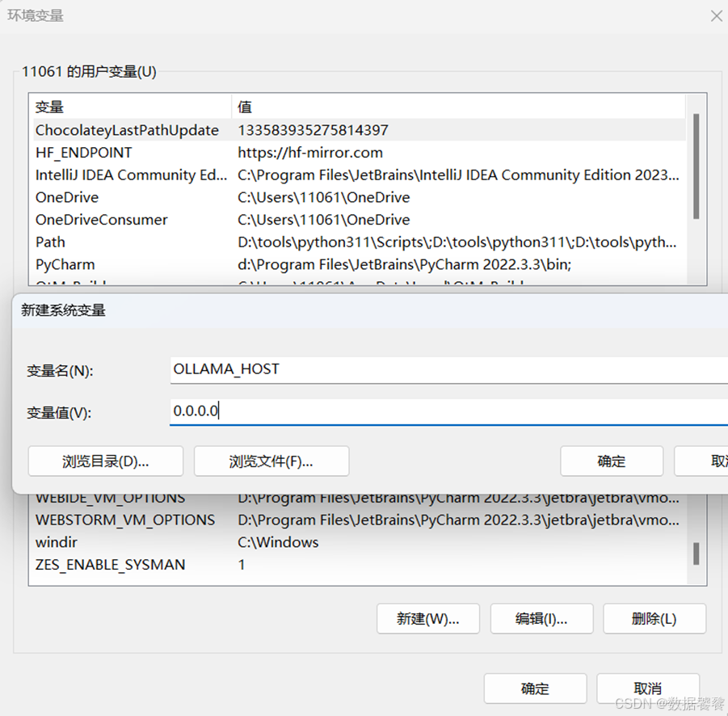Select the user Path variable row

point(360,242)
